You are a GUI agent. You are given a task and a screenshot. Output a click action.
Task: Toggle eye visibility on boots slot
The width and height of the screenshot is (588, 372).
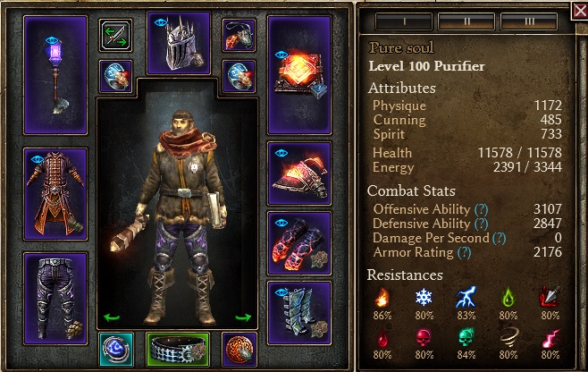point(281,292)
